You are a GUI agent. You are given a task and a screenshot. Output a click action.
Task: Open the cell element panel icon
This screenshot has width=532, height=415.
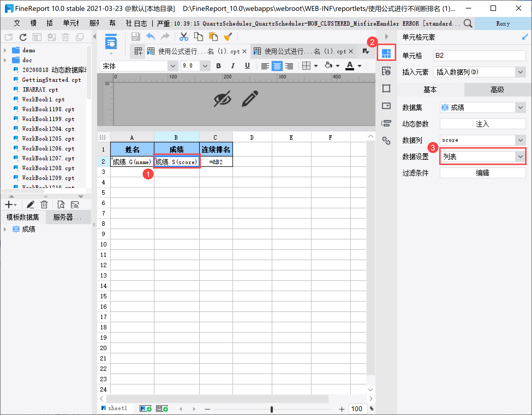pyautogui.click(x=386, y=53)
